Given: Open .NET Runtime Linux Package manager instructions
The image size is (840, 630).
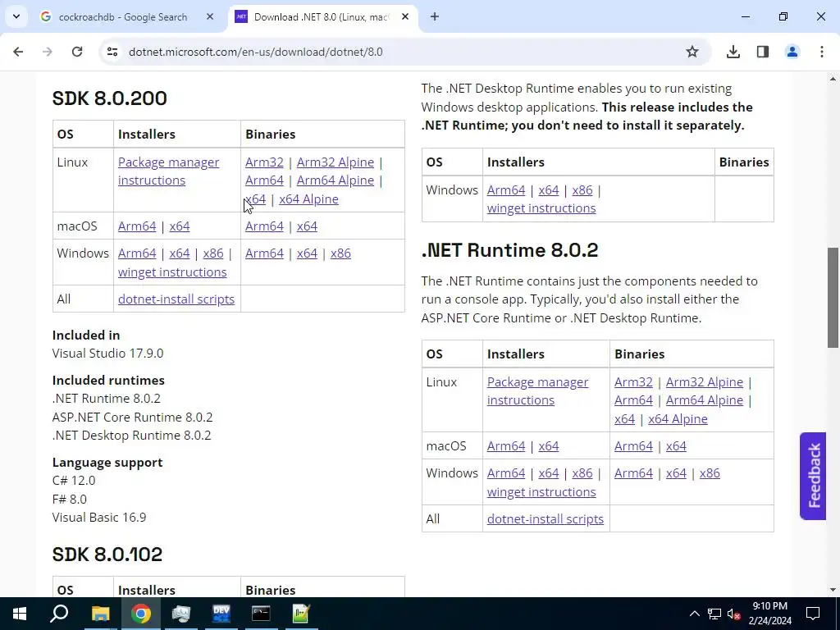Looking at the screenshot, I should (x=537, y=391).
